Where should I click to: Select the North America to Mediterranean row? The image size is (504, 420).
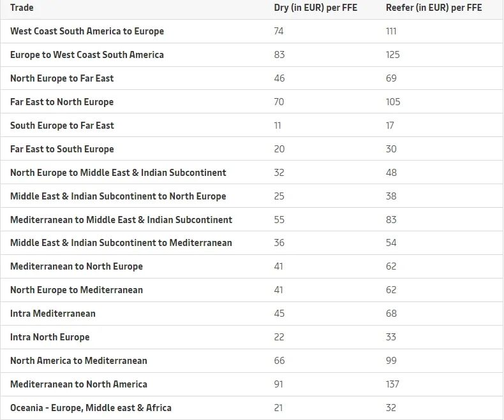coord(252,361)
